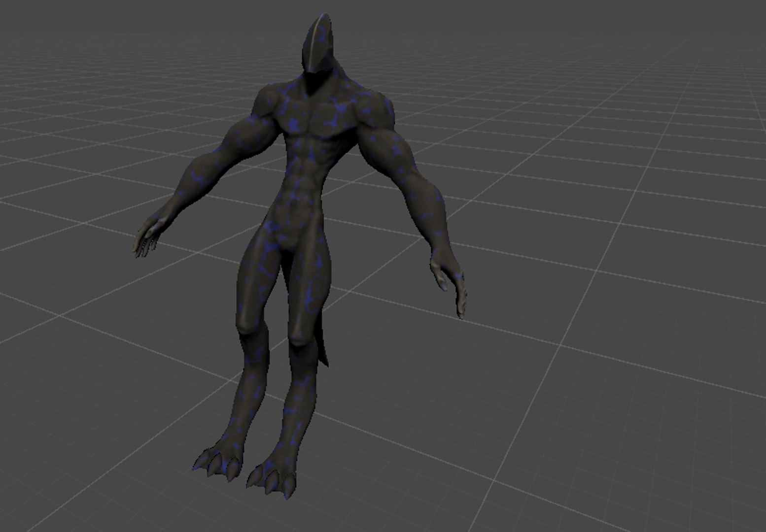Select the creature's pointed head crest
This screenshot has width=766, height=532.
pos(317,44)
